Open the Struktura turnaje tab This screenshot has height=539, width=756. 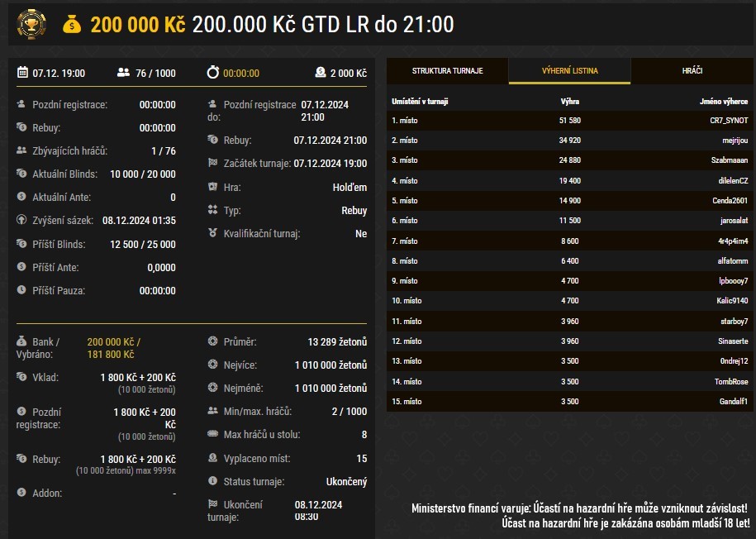click(447, 71)
